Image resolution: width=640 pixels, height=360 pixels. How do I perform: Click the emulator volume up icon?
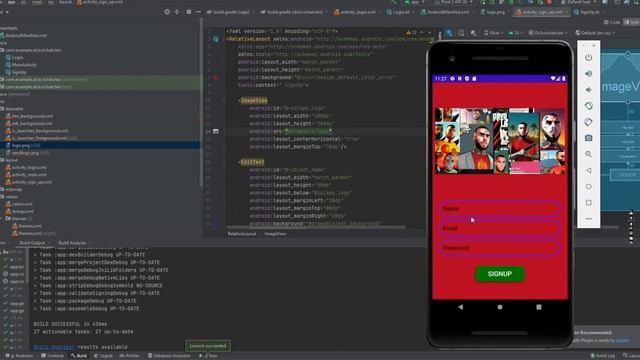588,73
